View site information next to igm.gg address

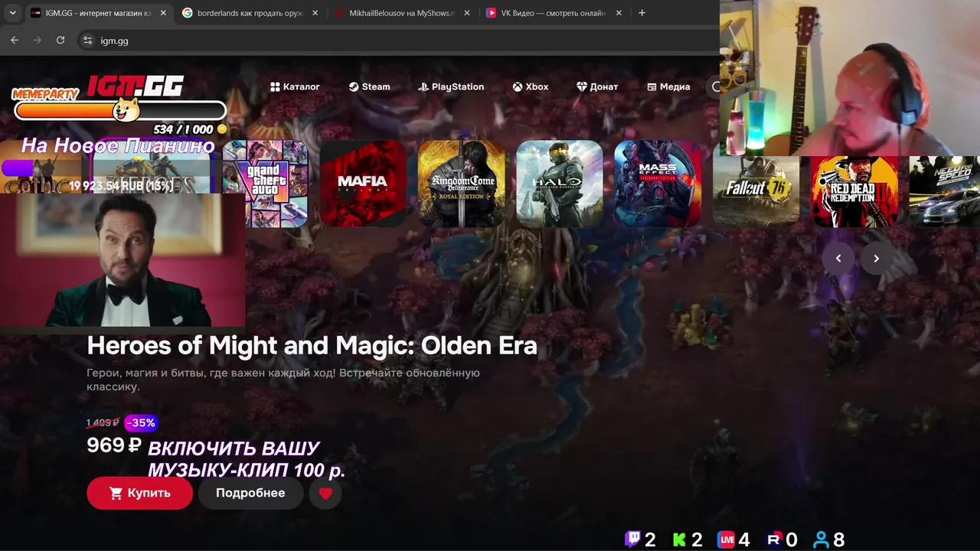(x=87, y=41)
